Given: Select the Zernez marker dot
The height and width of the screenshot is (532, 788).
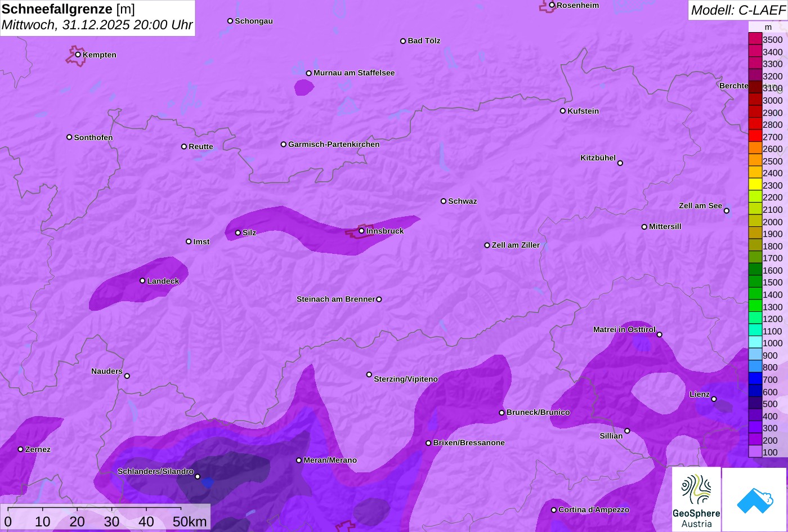Looking at the screenshot, I should point(20,449).
